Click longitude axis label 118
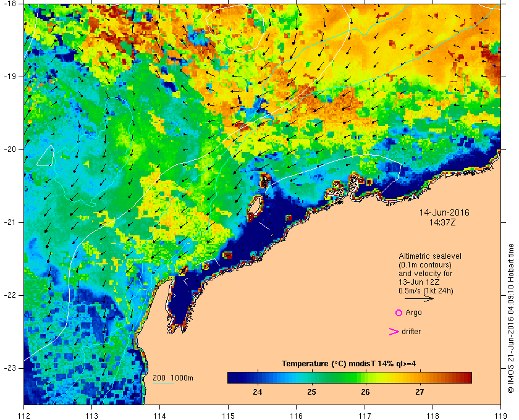This screenshot has height=420, width=519. point(432,416)
